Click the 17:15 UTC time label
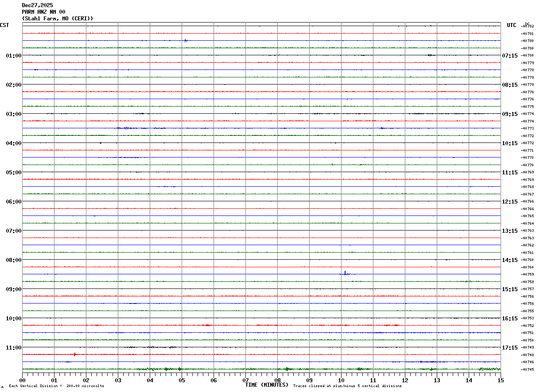 (510, 348)
